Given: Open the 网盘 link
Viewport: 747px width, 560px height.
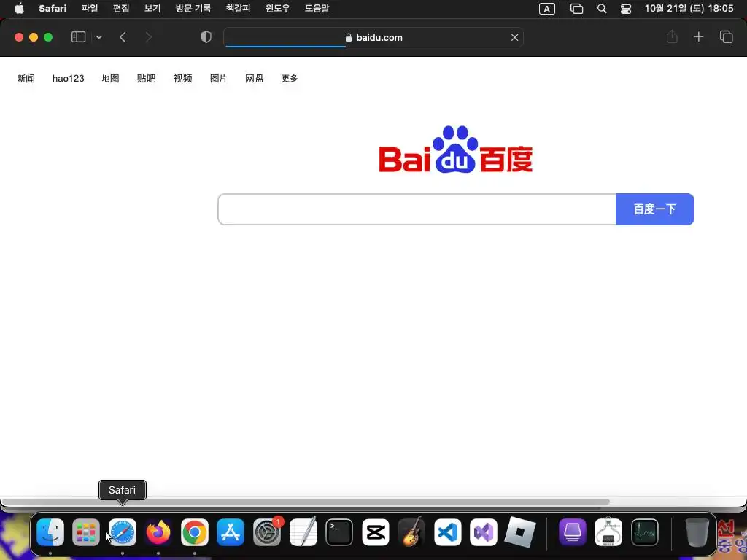Looking at the screenshot, I should [255, 78].
